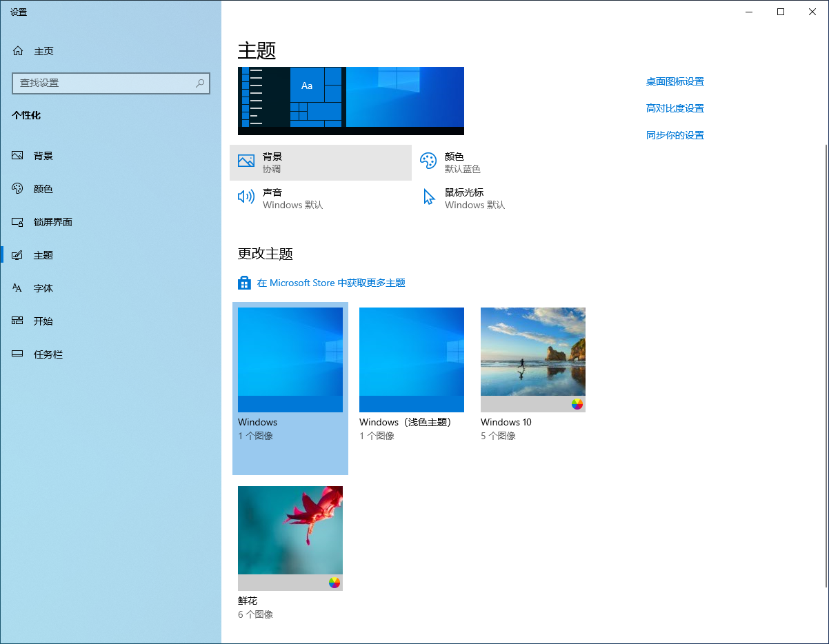Click the color wheel on Windows 10 theme

(x=577, y=404)
